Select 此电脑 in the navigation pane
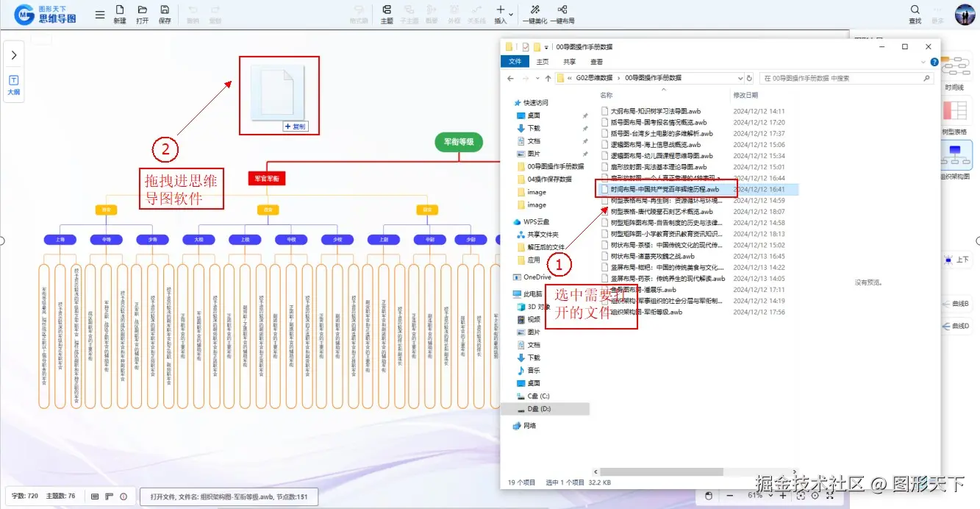The width and height of the screenshot is (980, 509). (x=534, y=293)
